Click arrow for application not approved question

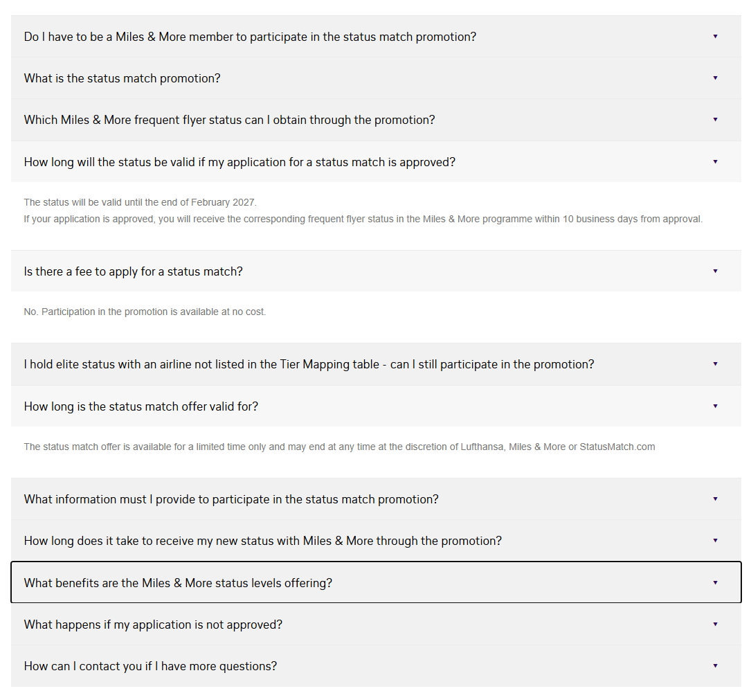tap(715, 624)
